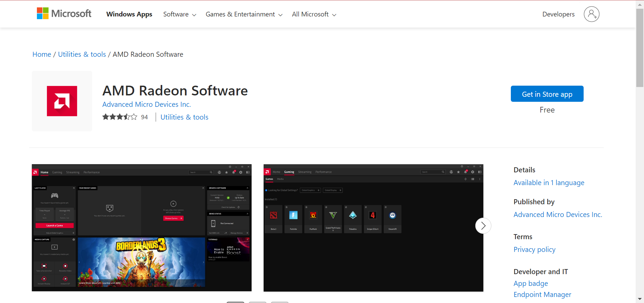644x303 pixels.
Task: Open Advanced Micro Devices Inc. under app title
Action: pos(147,104)
